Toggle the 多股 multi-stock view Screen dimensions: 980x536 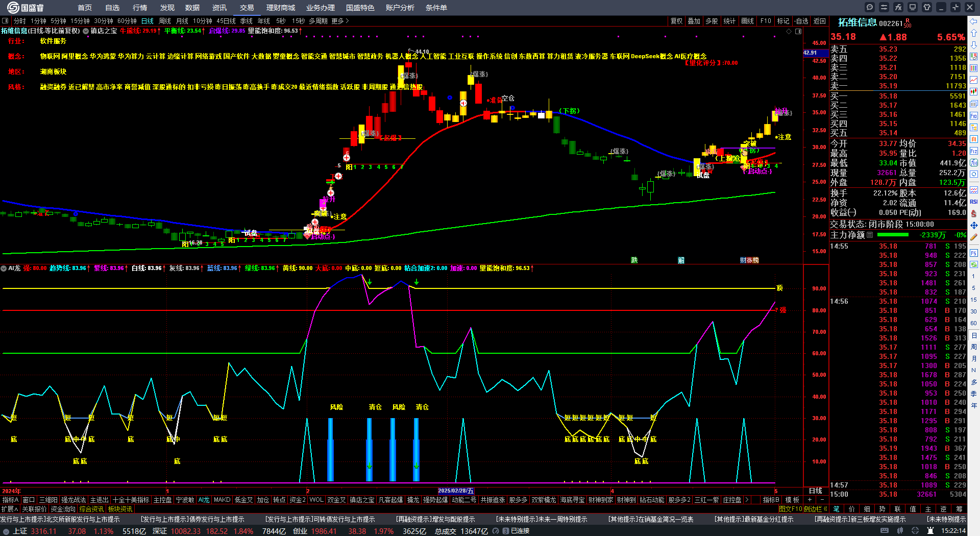click(712, 21)
